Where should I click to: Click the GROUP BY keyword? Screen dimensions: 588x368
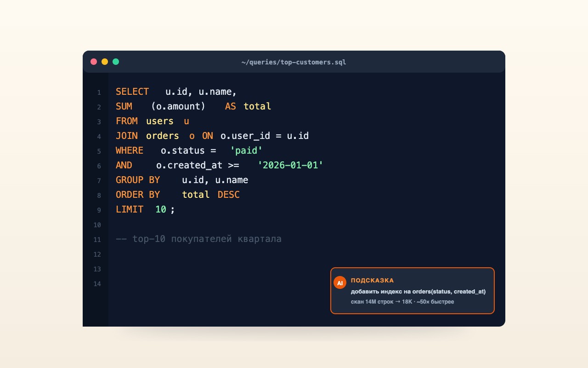point(138,180)
